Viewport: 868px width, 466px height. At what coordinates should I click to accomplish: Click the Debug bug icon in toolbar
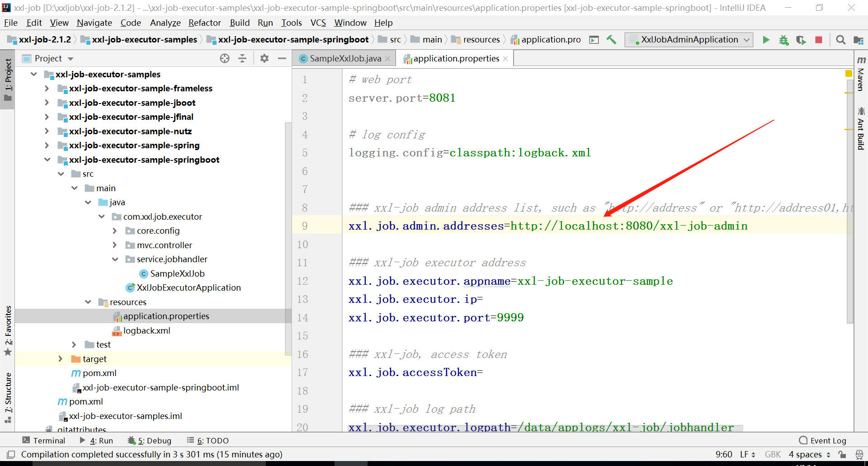coord(783,40)
